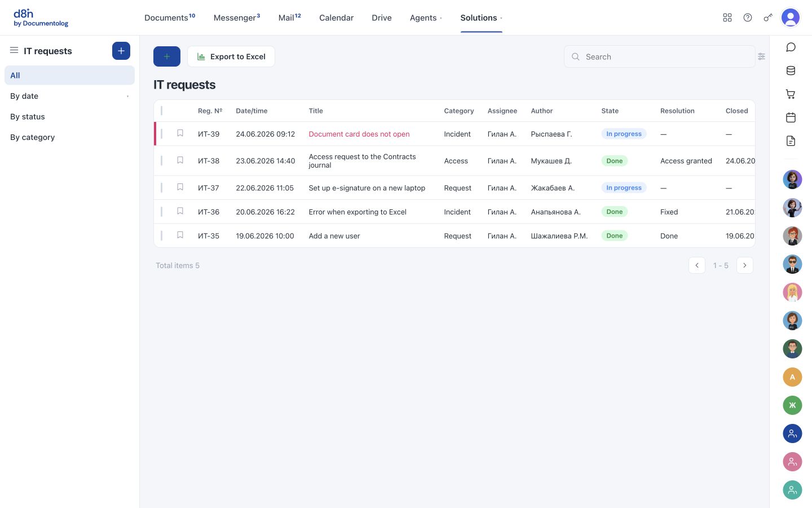The width and height of the screenshot is (812, 508).
Task: Expand the By date filter arrow
Action: click(128, 97)
